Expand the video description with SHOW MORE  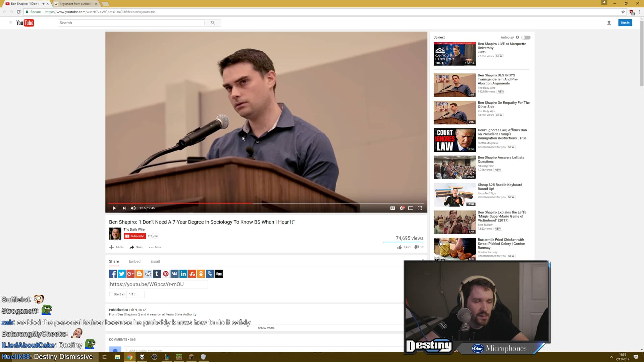click(x=266, y=328)
